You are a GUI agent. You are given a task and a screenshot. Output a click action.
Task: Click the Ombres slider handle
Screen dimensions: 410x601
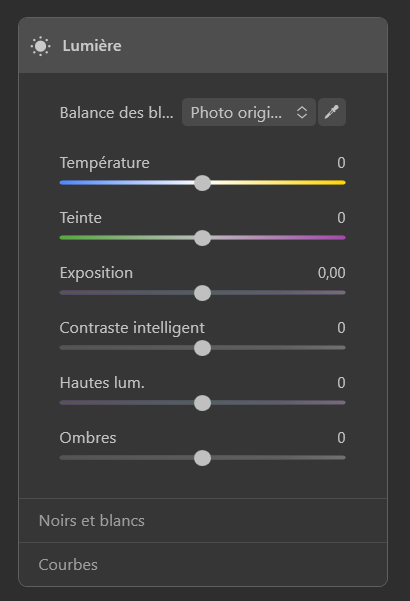[x=202, y=458]
